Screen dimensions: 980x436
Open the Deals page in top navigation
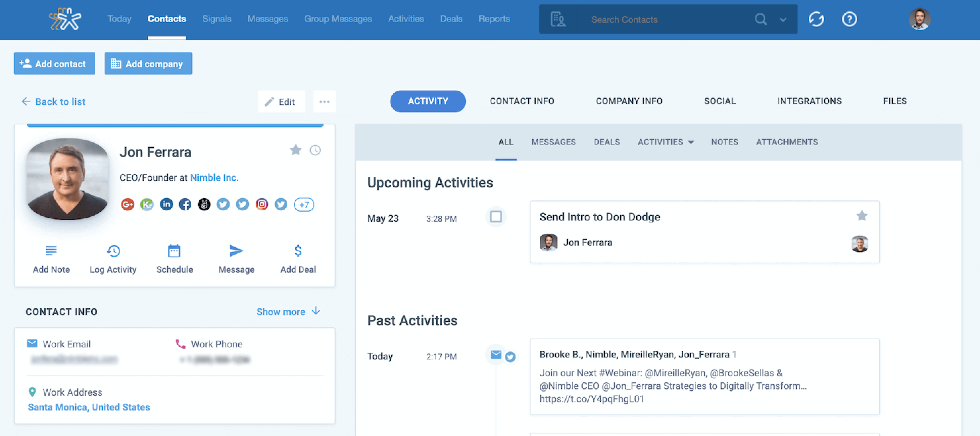point(451,19)
